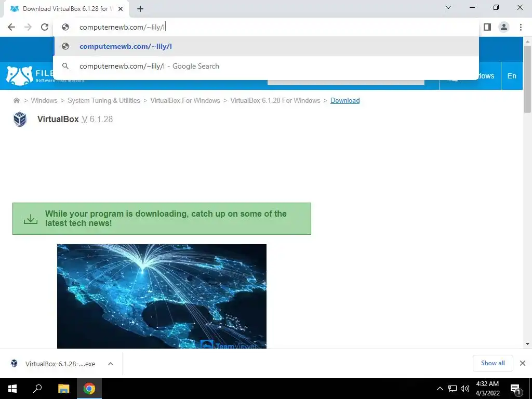Screen dimensions: 532x399
Task: Select the computernewb.com/~lily/l URL suggestion
Action: 266,46
